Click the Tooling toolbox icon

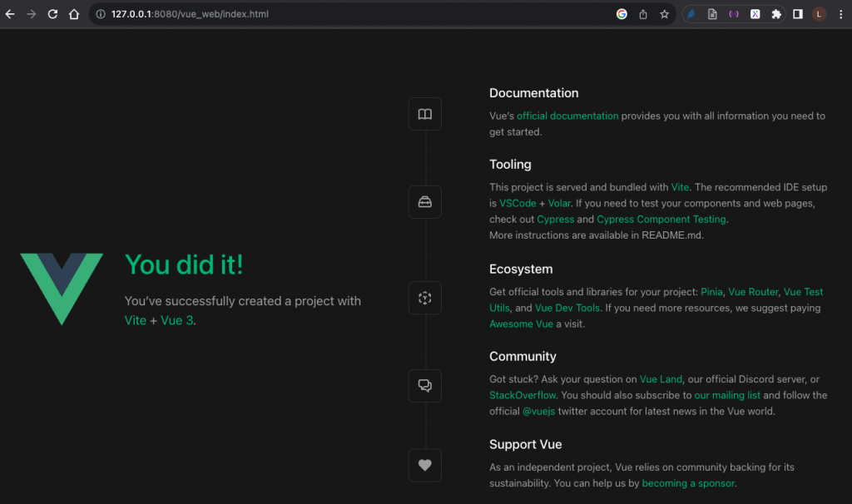[x=425, y=202]
